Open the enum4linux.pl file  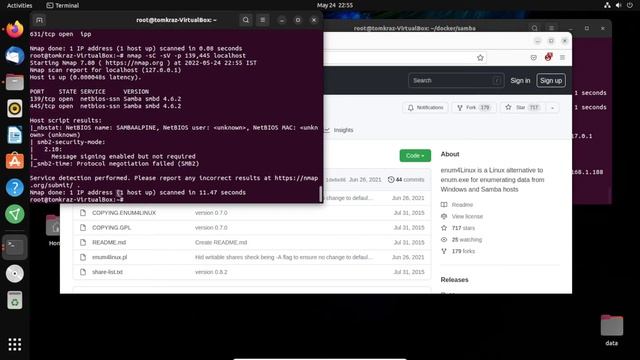click(109, 257)
